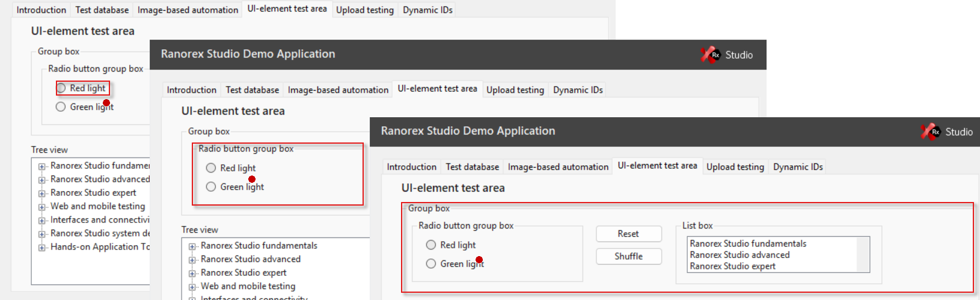This screenshot has height=300, width=980.
Task: Select Green light radio in front window
Action: tap(431, 263)
